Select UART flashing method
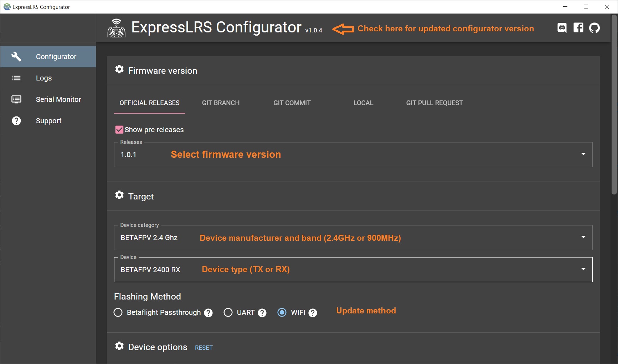This screenshot has width=618, height=364. point(228,312)
